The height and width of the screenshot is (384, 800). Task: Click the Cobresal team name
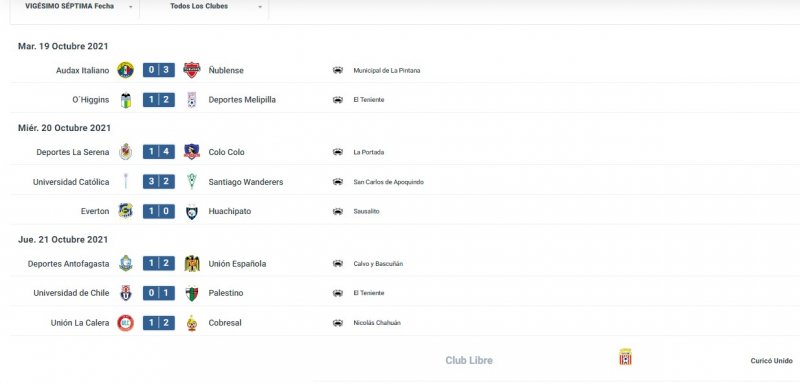[225, 323]
